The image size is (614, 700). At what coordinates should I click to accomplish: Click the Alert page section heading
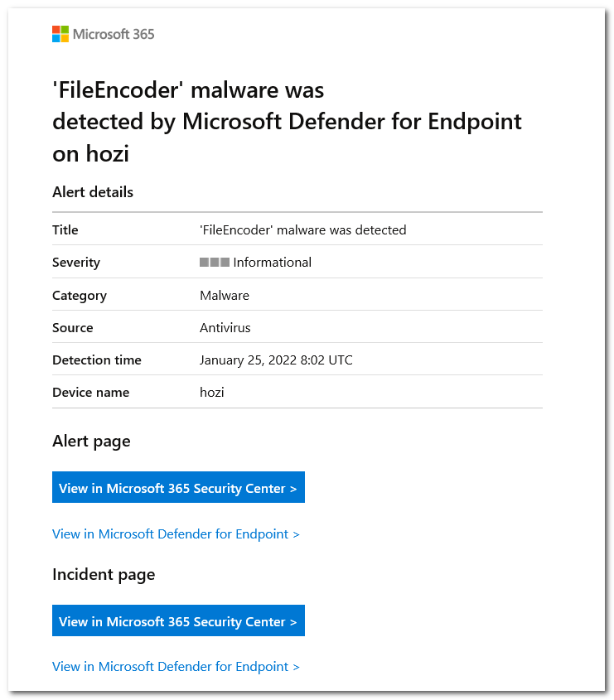91,441
